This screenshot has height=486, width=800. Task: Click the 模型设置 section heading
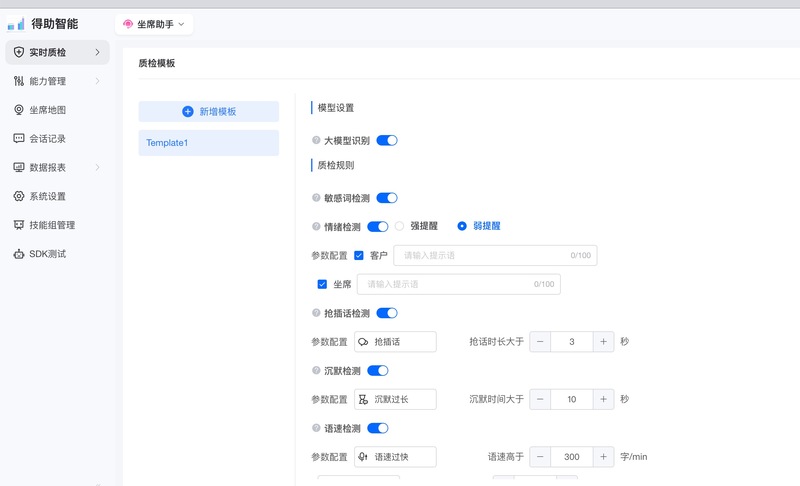(x=336, y=108)
